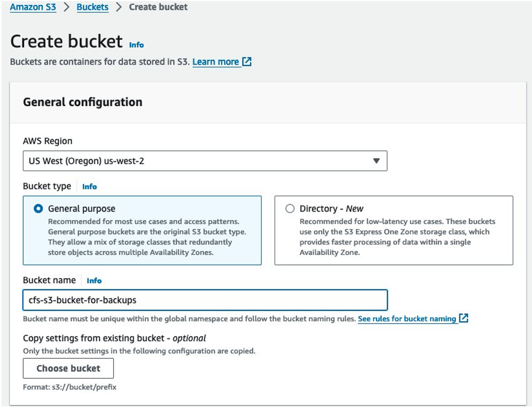Open external link icon beside Learn more
This screenshot has height=410, width=532.
click(247, 62)
